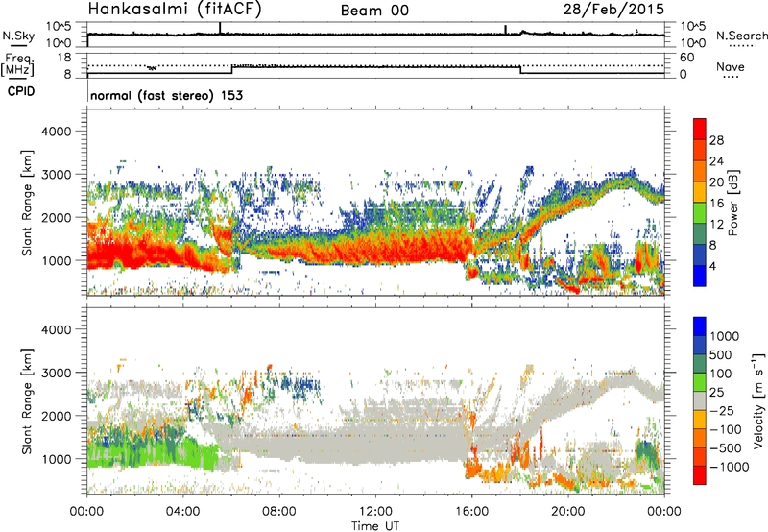Click the frequency step-up in Freq panel
The width and height of the screenshot is (768, 532).
point(232,69)
